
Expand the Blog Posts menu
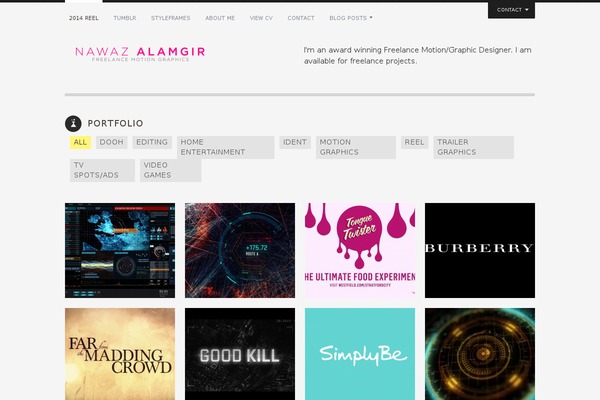351,18
